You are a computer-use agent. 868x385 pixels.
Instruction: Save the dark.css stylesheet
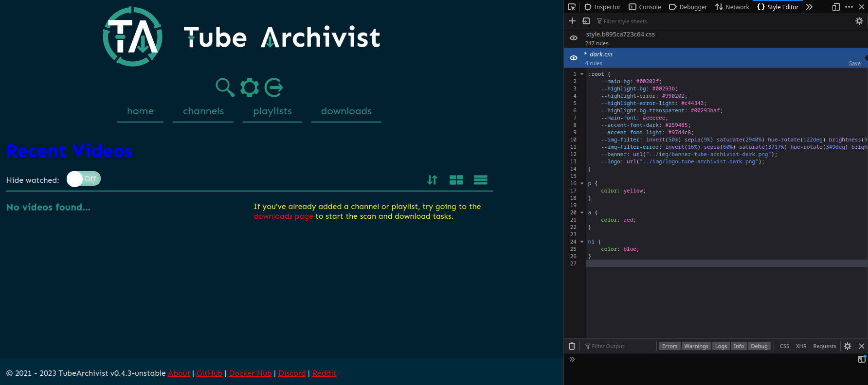click(855, 64)
